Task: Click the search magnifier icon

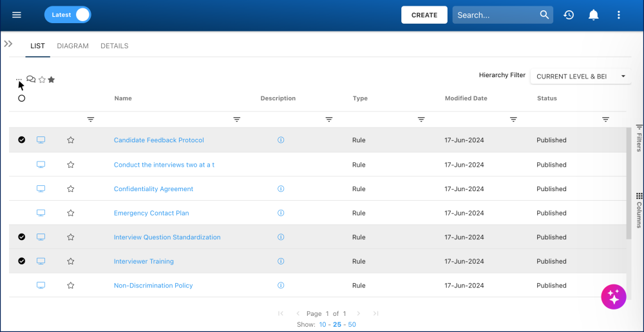Action: point(544,15)
